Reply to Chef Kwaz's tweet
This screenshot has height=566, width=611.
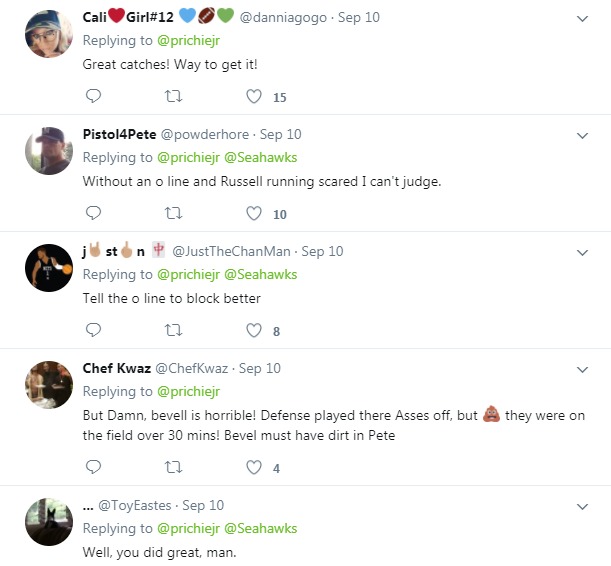click(93, 467)
